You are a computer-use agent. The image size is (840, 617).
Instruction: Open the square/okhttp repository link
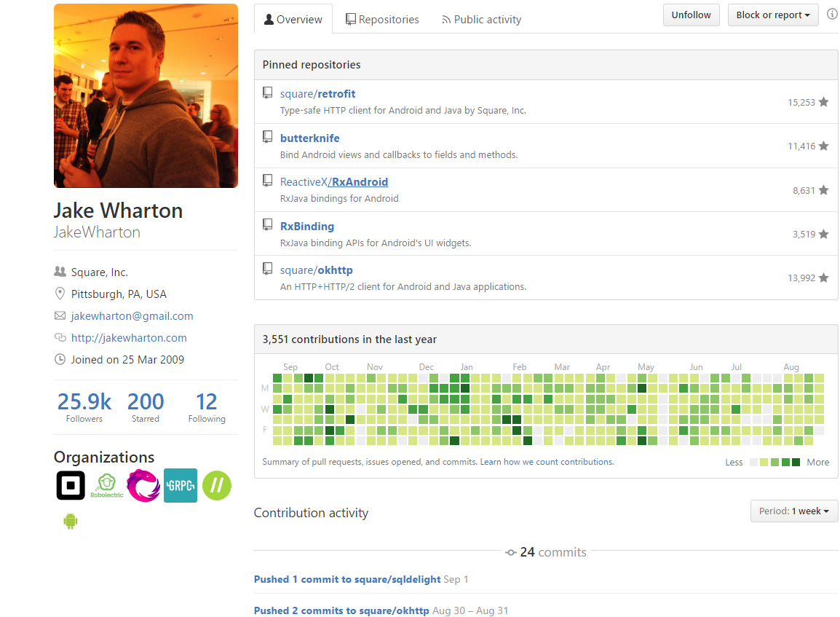316,270
